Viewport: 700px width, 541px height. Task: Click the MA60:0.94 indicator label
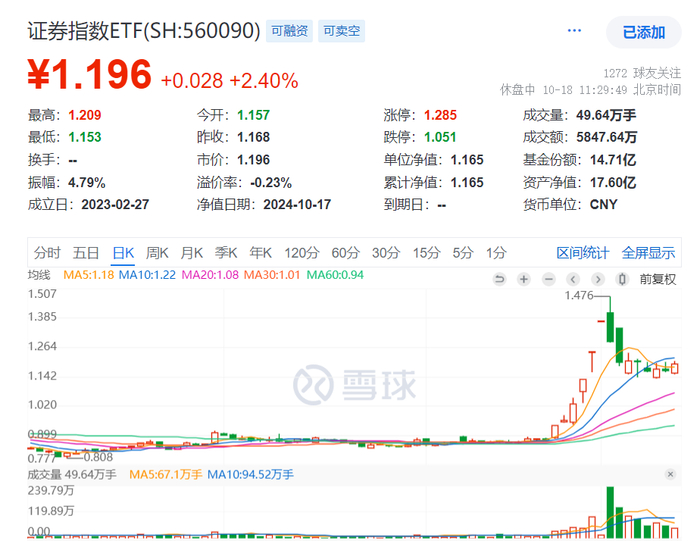coord(335,275)
